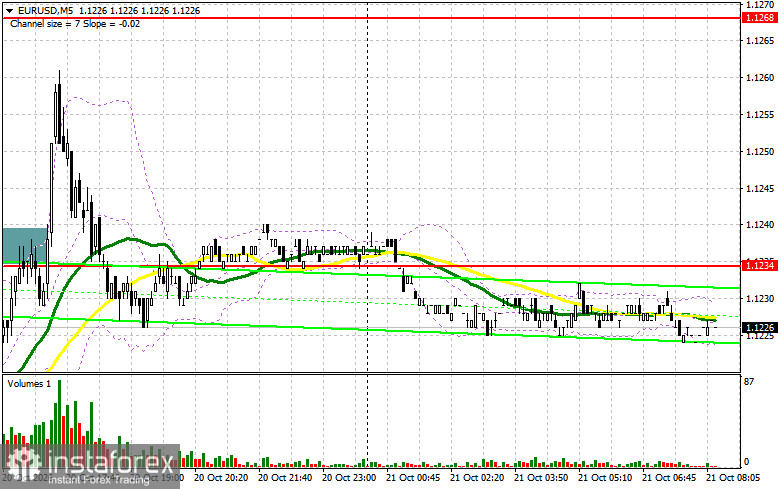Click the tallest green volume bar
Screen dimensions: 781x489
[x=59, y=423]
